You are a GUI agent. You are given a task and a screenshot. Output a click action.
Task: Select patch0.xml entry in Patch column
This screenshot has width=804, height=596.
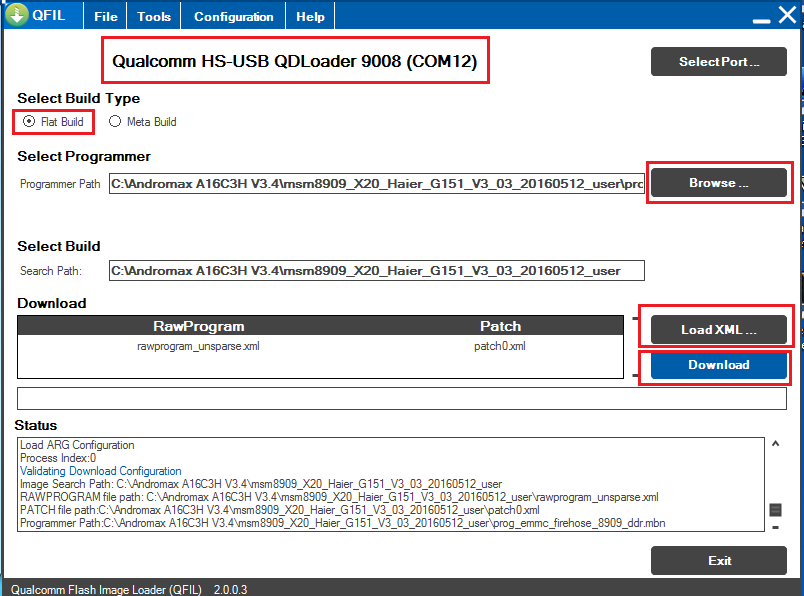pyautogui.click(x=499, y=346)
